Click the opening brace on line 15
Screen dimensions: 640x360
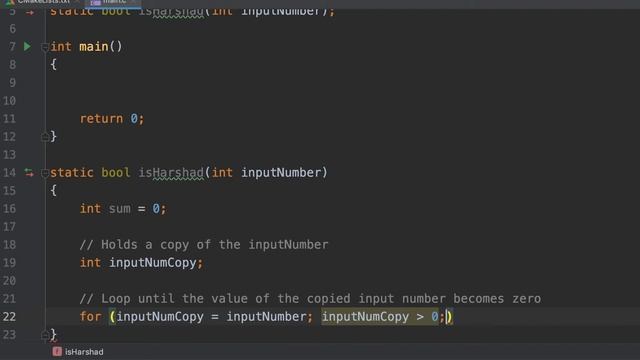[53, 191]
